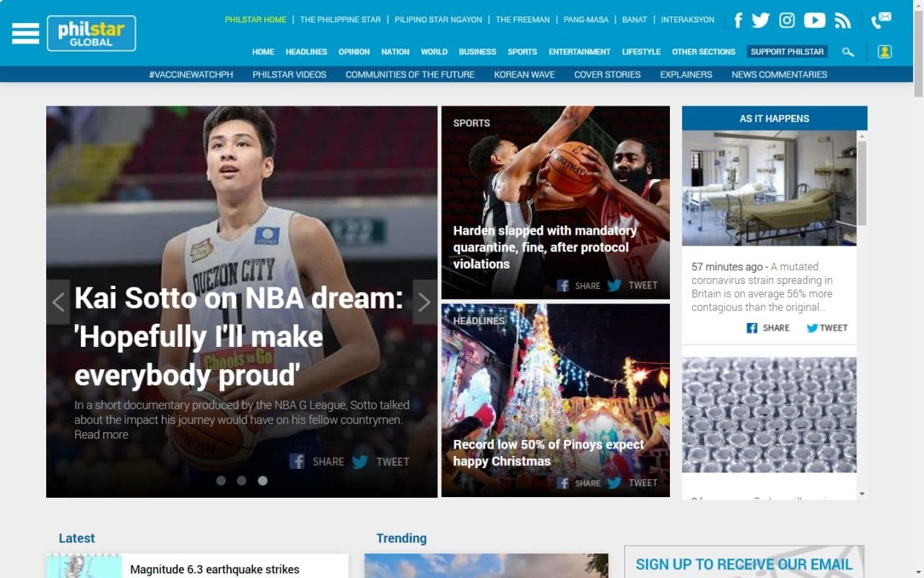Open Korean Wave section
The image size is (924, 578).
point(525,74)
